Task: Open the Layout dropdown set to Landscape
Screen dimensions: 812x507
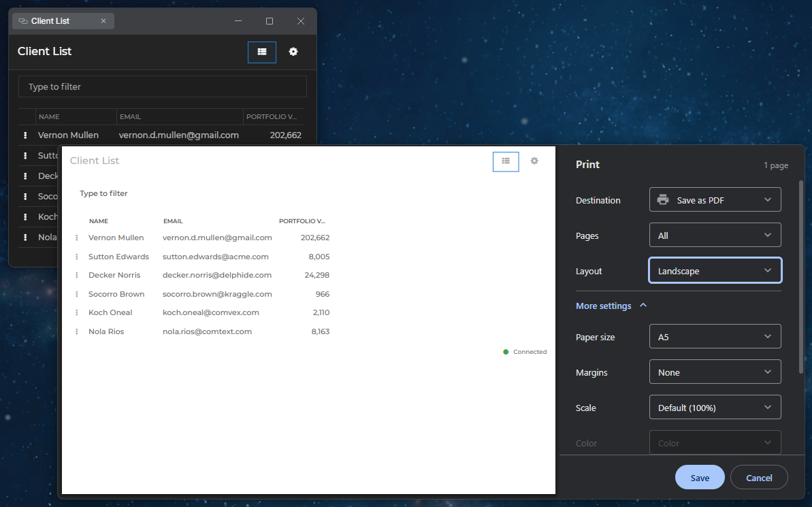Action: click(x=715, y=270)
